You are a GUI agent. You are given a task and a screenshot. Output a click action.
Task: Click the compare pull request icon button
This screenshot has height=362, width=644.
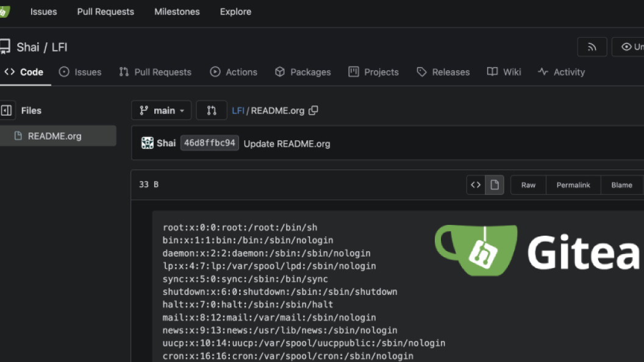coord(212,110)
